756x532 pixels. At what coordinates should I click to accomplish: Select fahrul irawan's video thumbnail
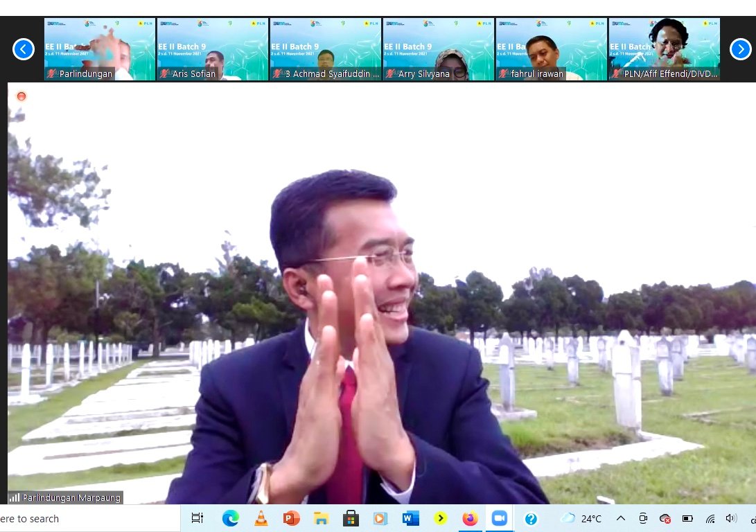(x=552, y=49)
